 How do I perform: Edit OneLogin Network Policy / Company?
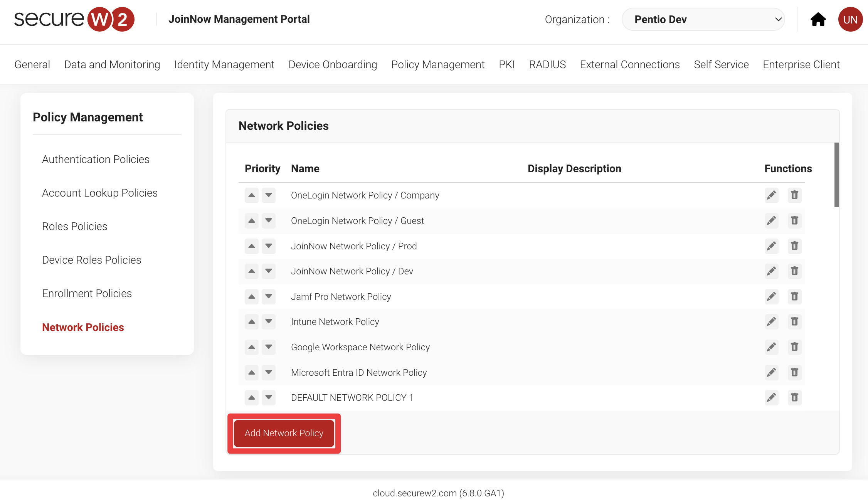coord(771,195)
